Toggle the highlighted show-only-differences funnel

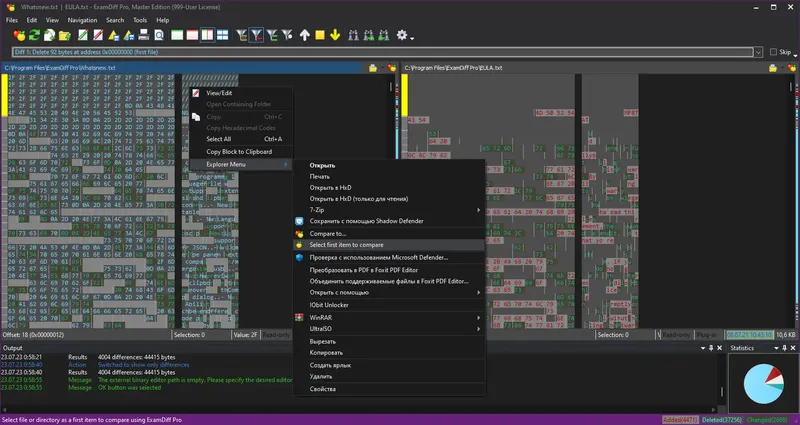[257, 35]
